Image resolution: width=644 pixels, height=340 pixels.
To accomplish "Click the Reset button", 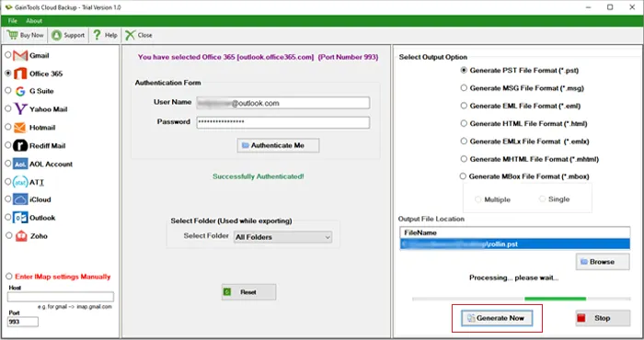I will (249, 292).
